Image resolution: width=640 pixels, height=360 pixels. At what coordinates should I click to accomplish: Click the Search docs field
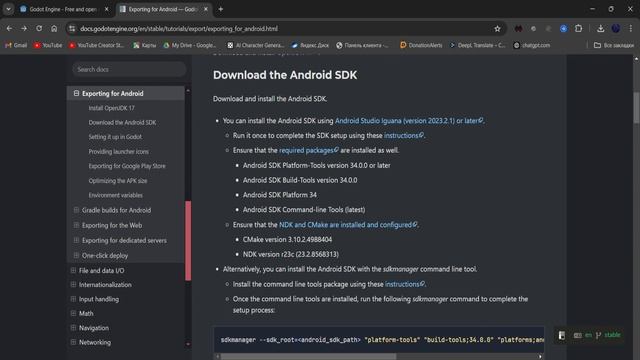129,69
